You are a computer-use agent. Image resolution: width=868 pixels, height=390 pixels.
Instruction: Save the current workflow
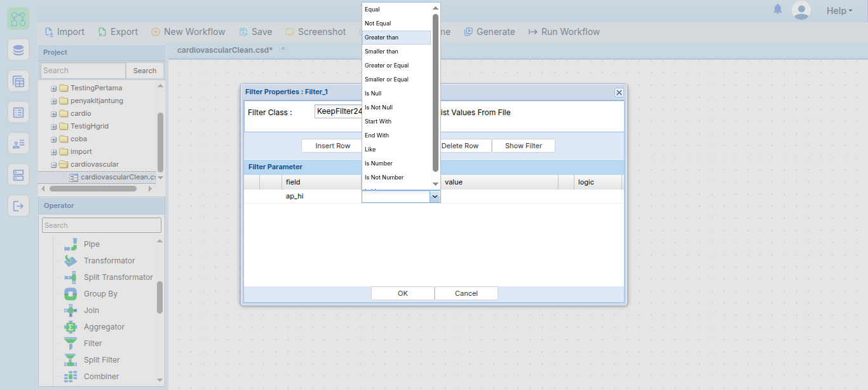click(255, 32)
